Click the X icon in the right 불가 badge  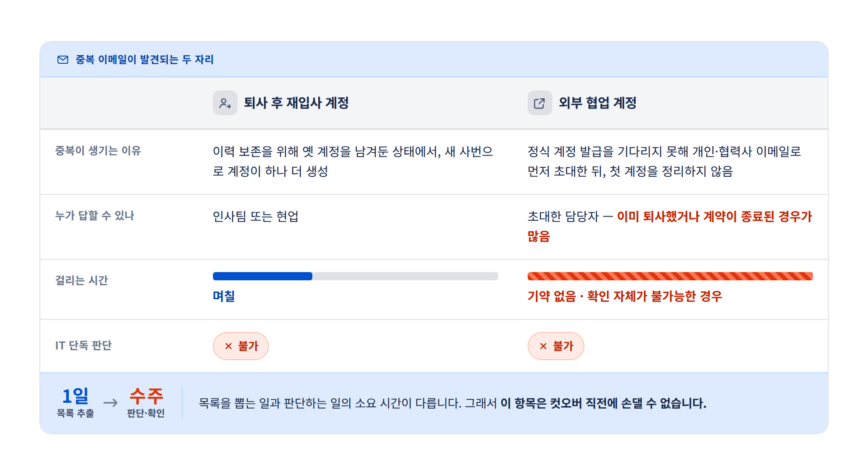543,346
